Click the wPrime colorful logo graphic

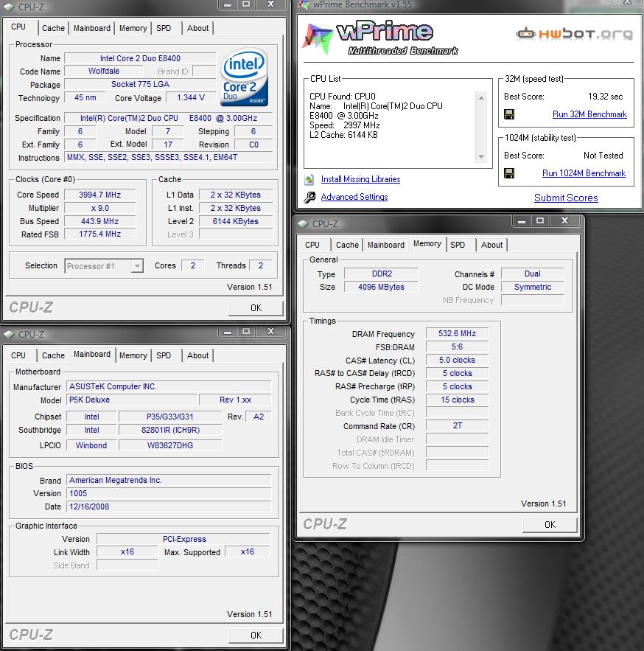click(318, 38)
